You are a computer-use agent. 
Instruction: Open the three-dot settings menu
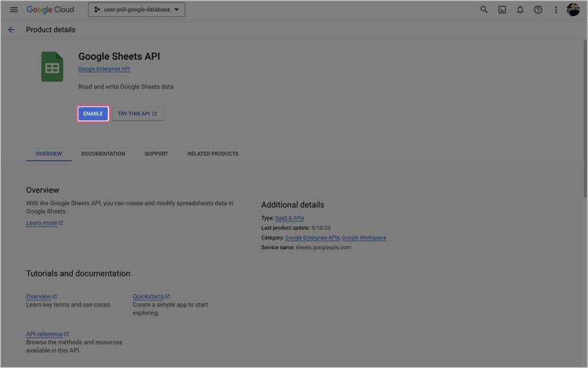point(556,10)
